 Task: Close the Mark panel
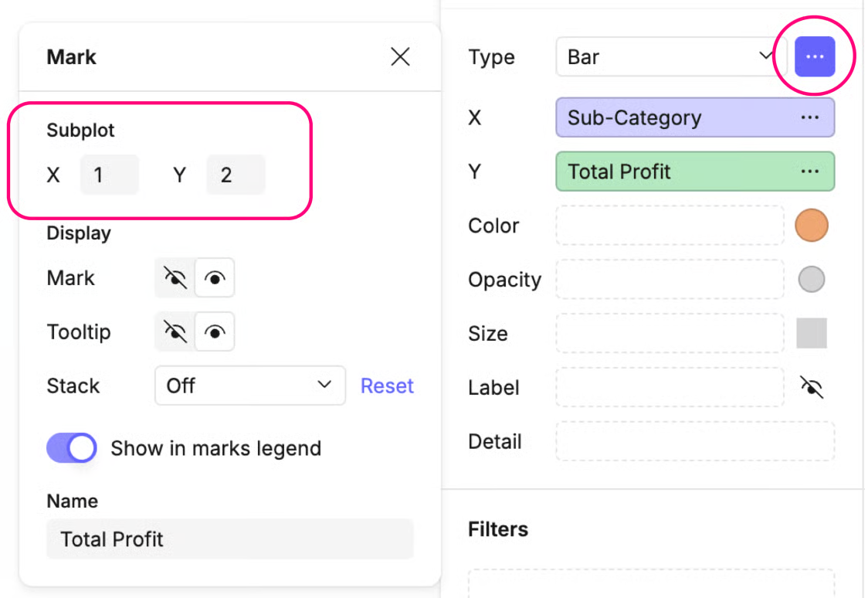point(400,56)
